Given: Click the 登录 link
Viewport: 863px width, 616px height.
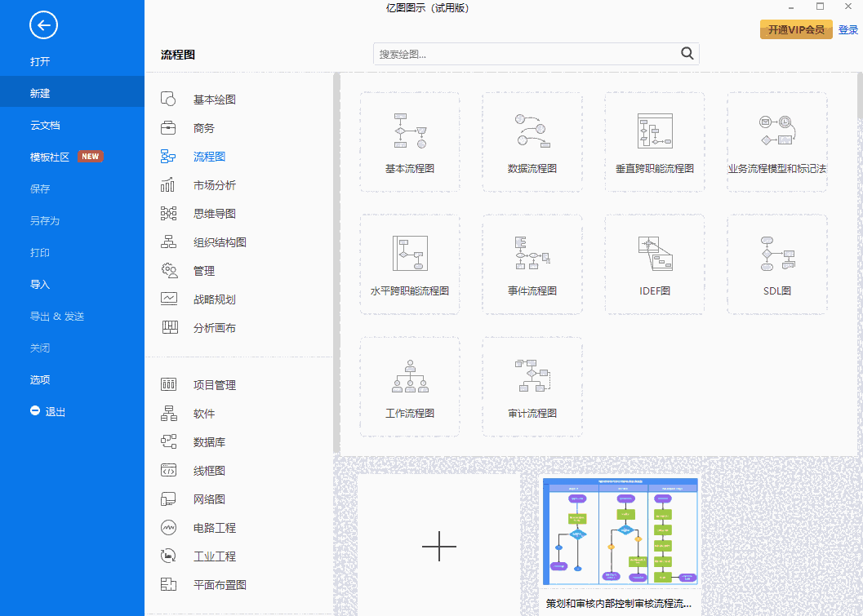Looking at the screenshot, I should pyautogui.click(x=847, y=29).
